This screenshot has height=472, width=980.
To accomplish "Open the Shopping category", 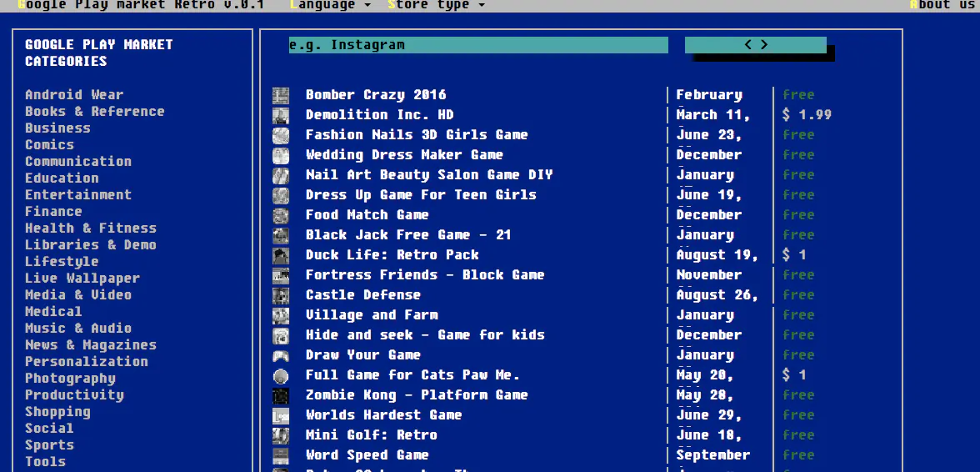I will (x=57, y=412).
